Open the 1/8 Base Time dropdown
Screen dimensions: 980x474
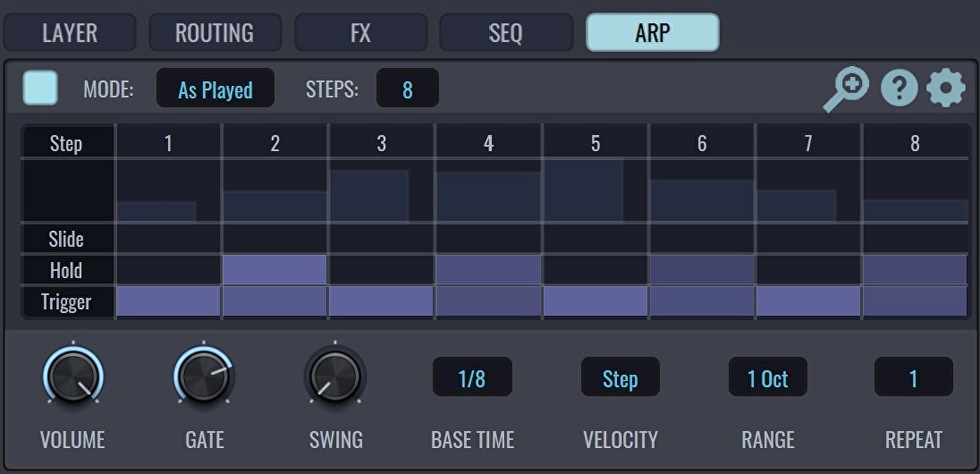click(x=472, y=377)
